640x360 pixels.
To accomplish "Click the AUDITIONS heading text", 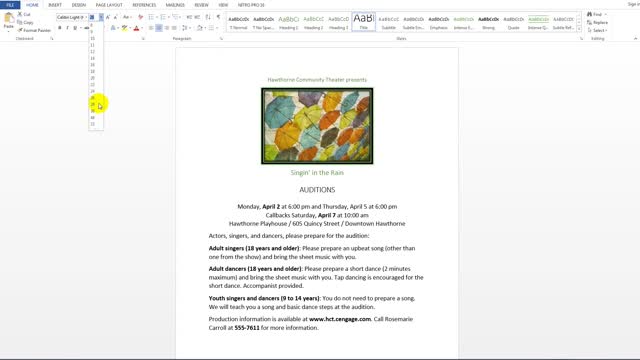I will [317, 190].
